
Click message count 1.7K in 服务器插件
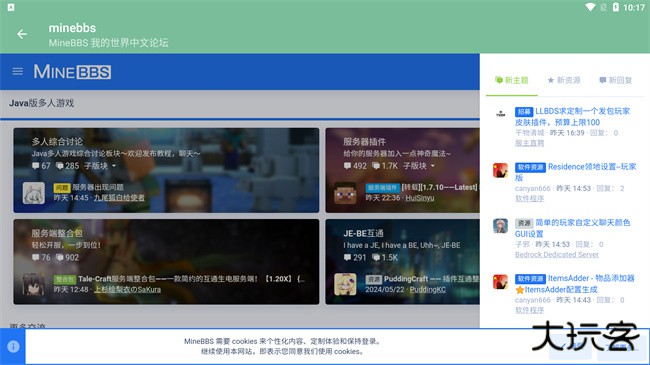pos(385,166)
